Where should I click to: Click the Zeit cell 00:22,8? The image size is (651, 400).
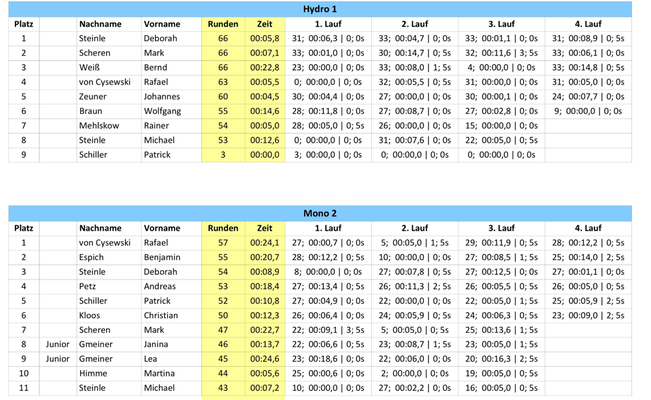pyautogui.click(x=265, y=67)
